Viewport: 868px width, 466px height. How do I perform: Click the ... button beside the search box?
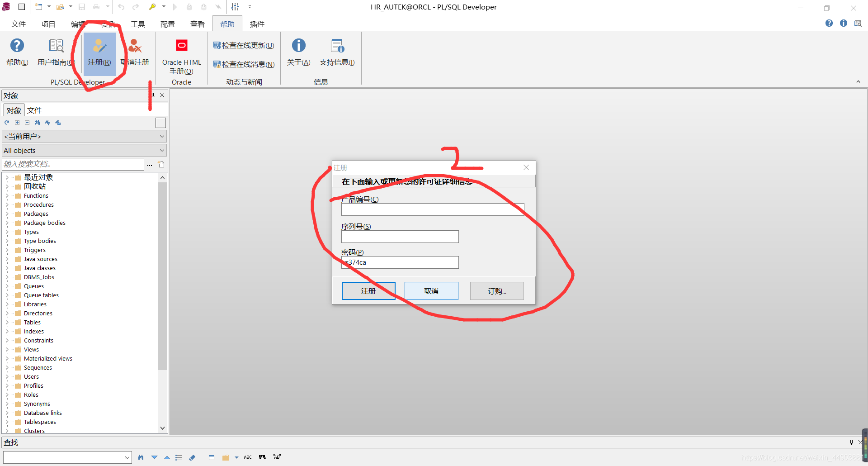150,164
